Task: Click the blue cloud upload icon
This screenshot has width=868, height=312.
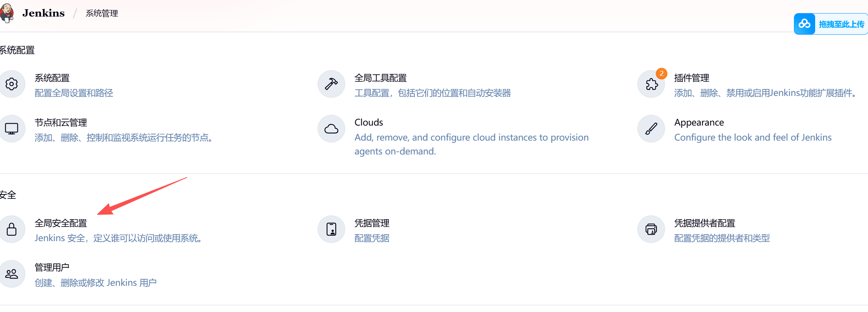Action: pyautogui.click(x=804, y=24)
